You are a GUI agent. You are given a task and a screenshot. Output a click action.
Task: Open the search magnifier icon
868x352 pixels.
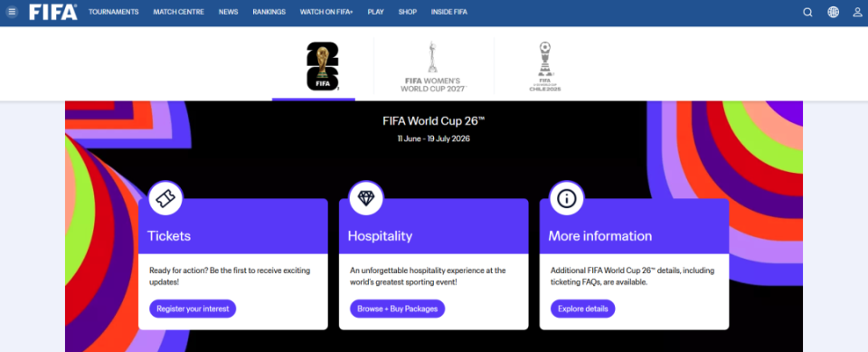coord(807,12)
